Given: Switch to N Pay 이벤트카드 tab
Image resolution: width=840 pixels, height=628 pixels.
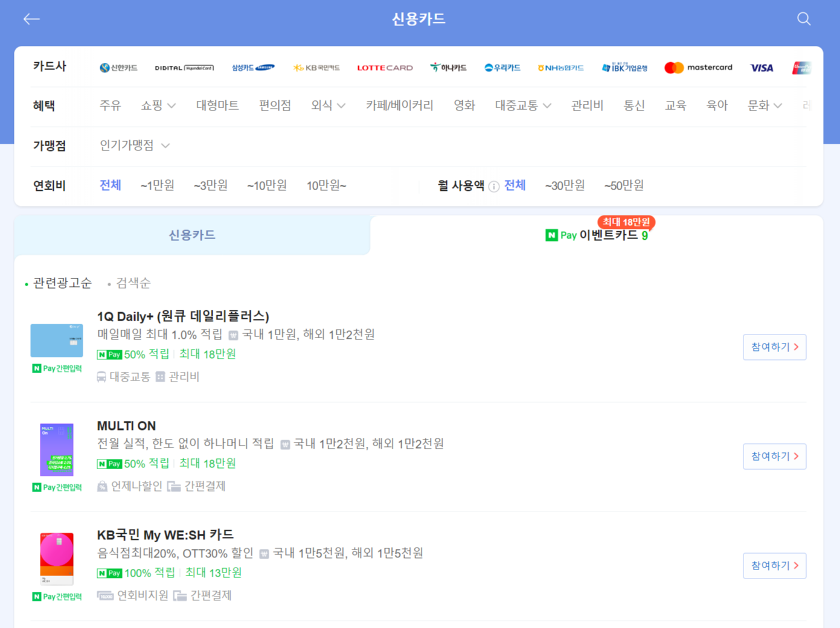Looking at the screenshot, I should [597, 235].
